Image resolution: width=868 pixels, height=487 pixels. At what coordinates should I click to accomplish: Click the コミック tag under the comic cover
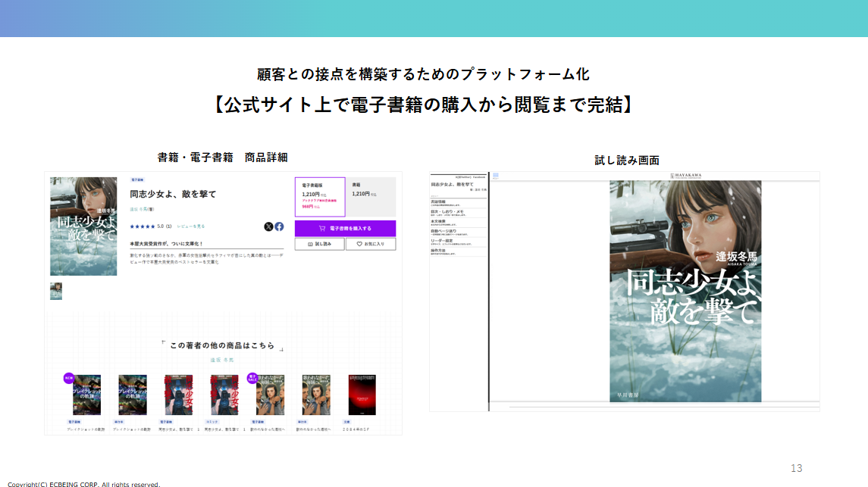click(x=212, y=422)
